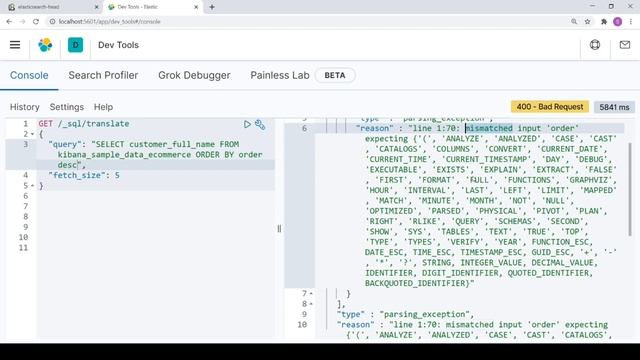Click the "query" key in the editor
Image resolution: width=640 pixels, height=360 pixels.
[65, 144]
